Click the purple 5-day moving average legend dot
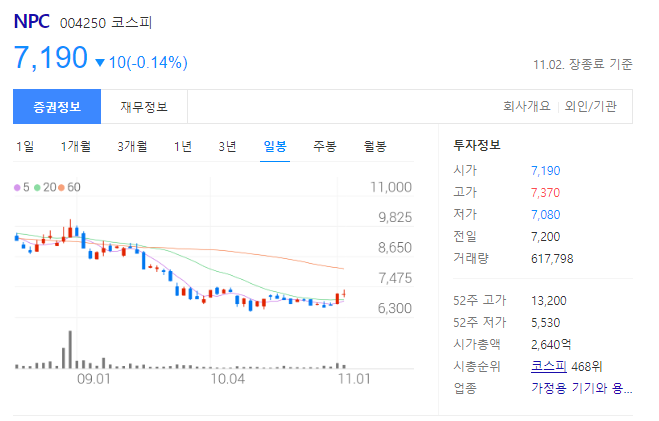 (x=17, y=187)
